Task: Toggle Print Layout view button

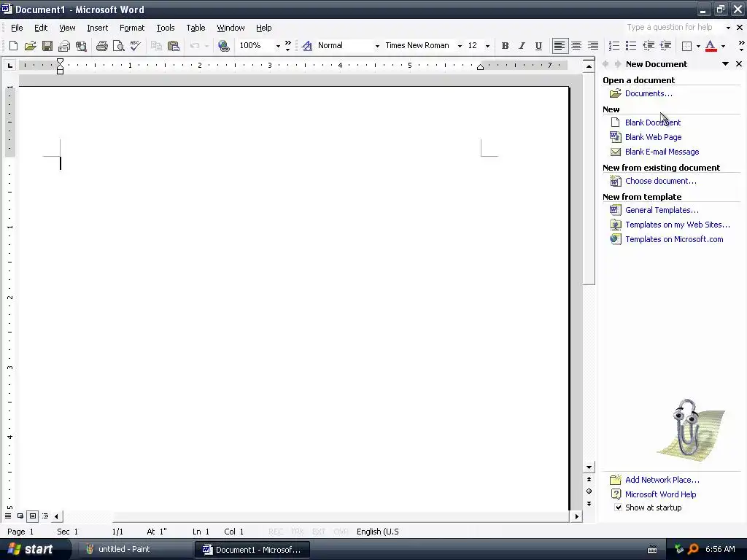Action: (32, 516)
